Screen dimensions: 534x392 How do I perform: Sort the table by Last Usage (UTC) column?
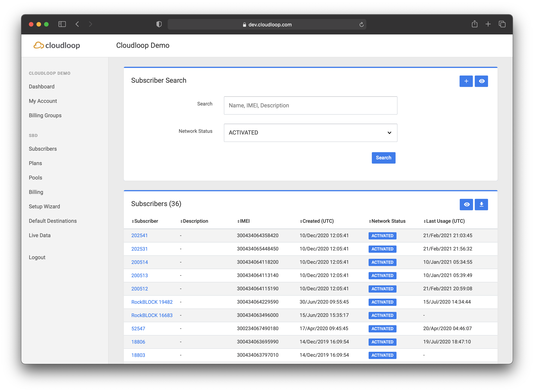click(444, 221)
